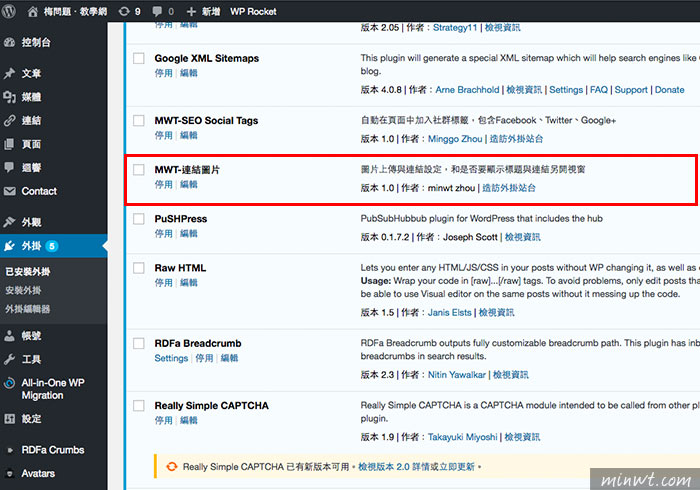Image resolution: width=700 pixels, height=490 pixels.
Task: Open Google XML Sitemaps Support link
Action: pos(631,90)
